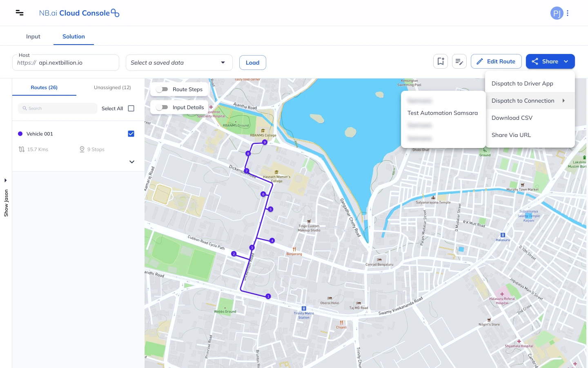Click the Edit Route button
This screenshot has height=368, width=588.
coord(496,61)
